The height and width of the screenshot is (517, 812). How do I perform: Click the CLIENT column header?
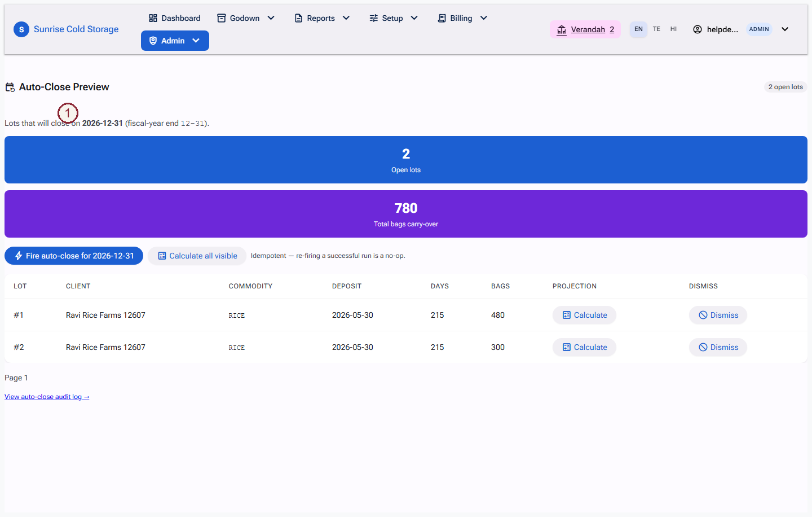(78, 286)
